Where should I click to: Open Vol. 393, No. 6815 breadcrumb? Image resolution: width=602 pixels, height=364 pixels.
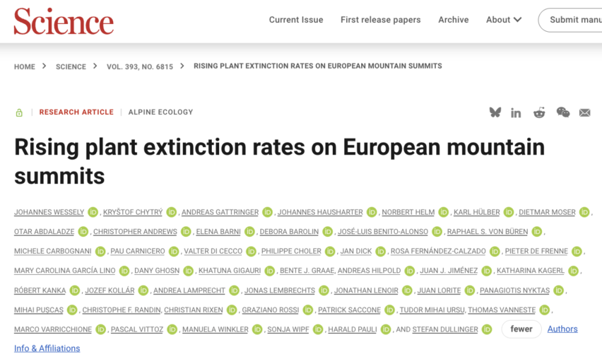pyautogui.click(x=140, y=67)
